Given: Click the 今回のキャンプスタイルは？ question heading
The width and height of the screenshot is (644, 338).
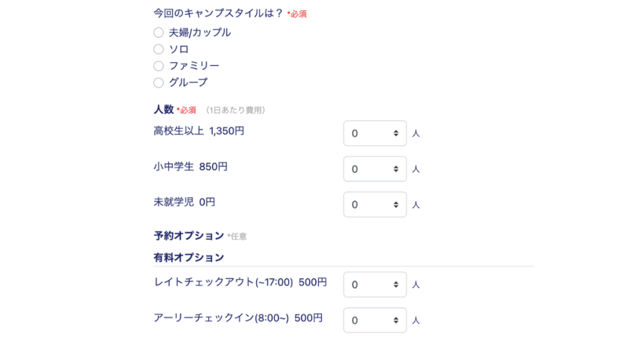Looking at the screenshot, I should pos(218,13).
